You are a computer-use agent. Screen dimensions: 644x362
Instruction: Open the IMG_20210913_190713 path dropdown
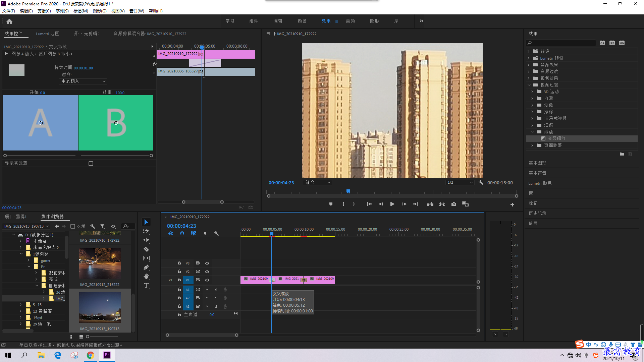pos(26,226)
